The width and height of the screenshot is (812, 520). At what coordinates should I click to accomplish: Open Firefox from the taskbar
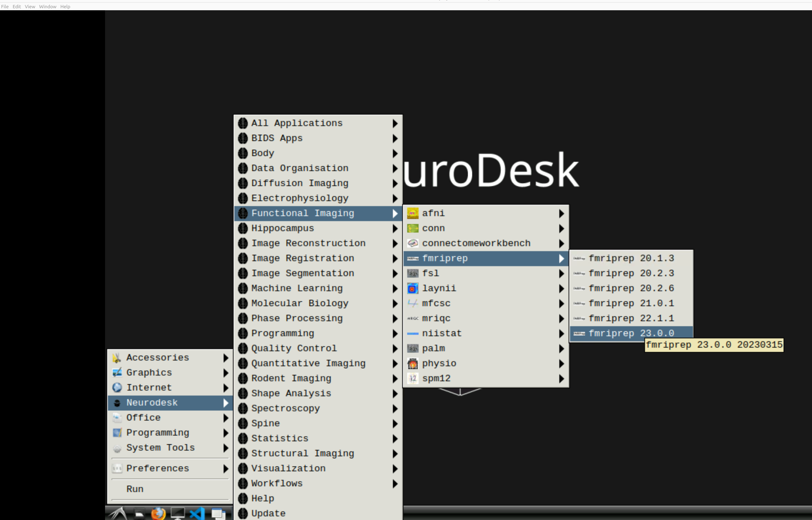(x=158, y=514)
